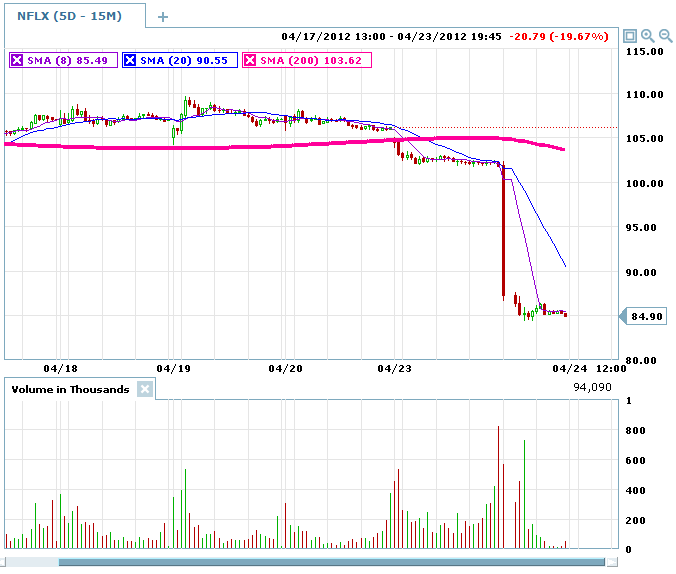Click the 04/24 date axis label

(x=570, y=369)
